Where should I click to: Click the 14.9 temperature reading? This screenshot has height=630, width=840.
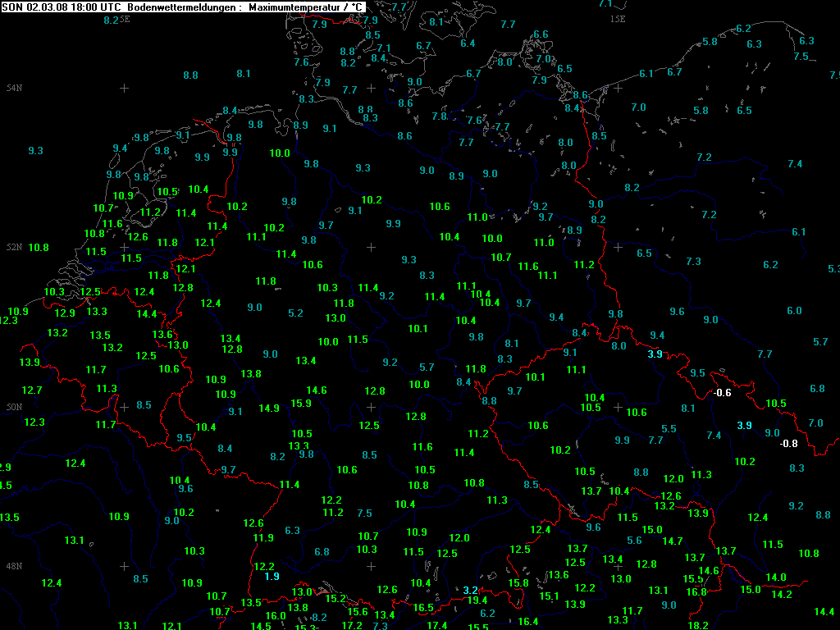coord(269,409)
